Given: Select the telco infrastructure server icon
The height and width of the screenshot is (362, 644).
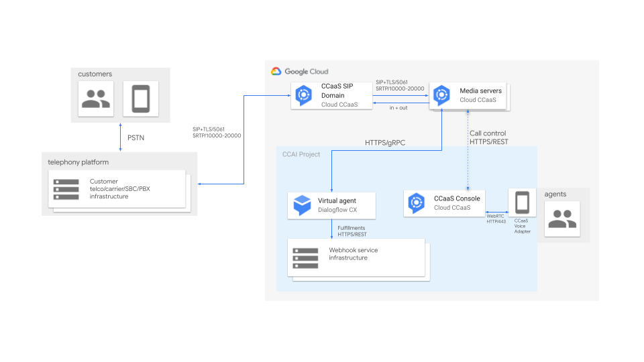Looking at the screenshot, I should pos(66,189).
